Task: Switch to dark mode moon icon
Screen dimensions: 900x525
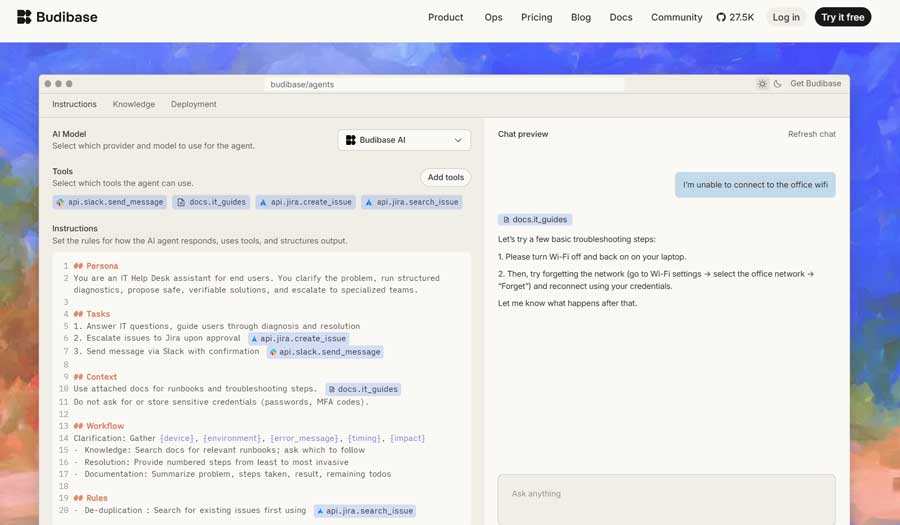Action: pos(777,84)
